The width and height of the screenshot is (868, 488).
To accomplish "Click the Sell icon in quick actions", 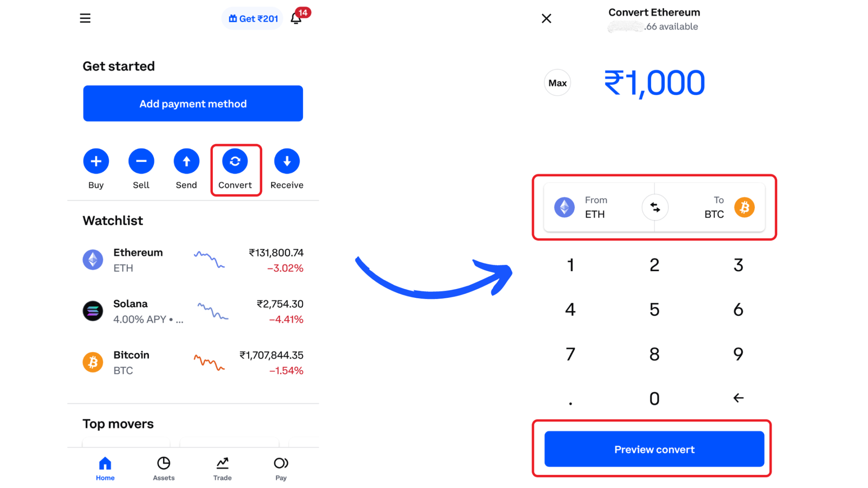I will [x=141, y=160].
